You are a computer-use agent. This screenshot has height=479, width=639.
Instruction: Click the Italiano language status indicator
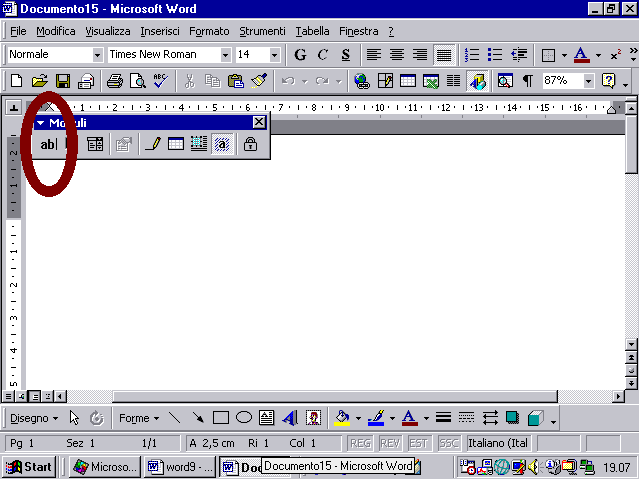[x=498, y=443]
